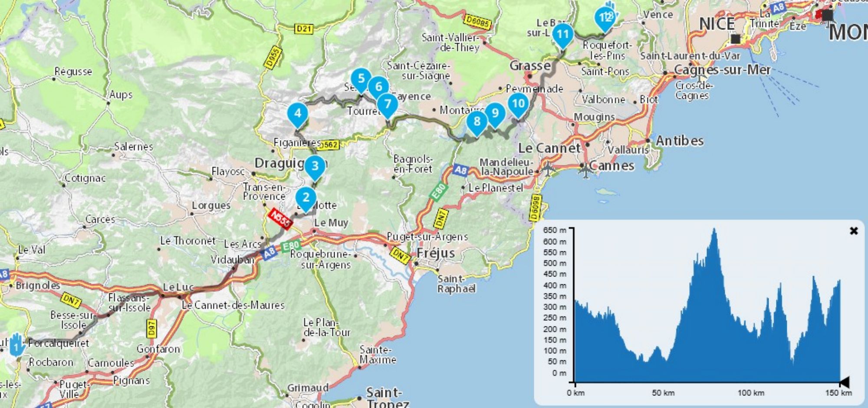Click the yellow D21 road shield
This screenshot has height=408, width=868.
[304, 29]
